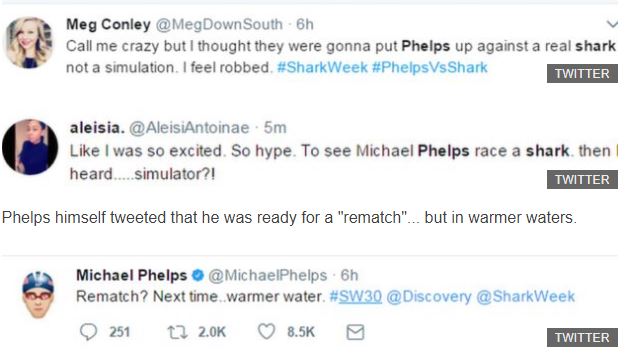This screenshot has height=362, width=642.
Task: Open aleisia's avatar image
Action: coord(30,147)
